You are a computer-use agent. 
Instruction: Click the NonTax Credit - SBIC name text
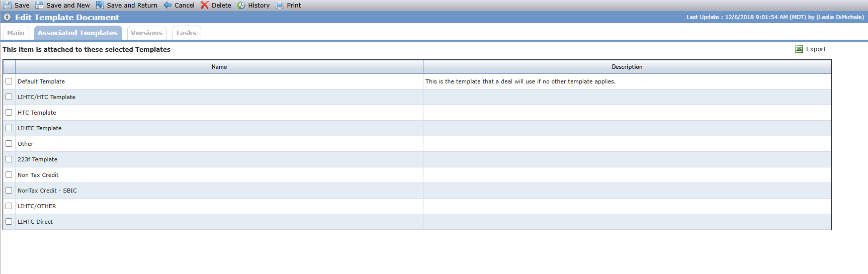pos(47,191)
